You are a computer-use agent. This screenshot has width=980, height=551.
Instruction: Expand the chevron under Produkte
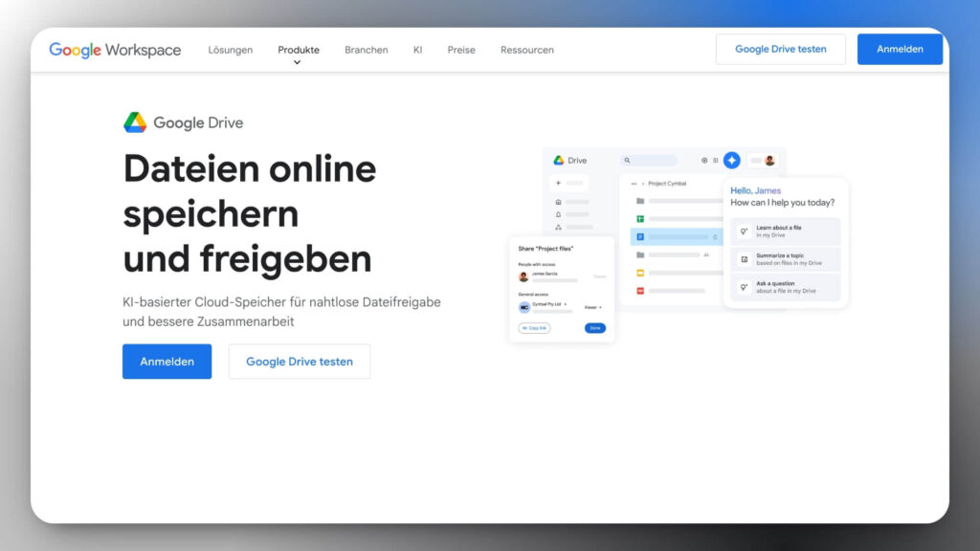pos(297,62)
